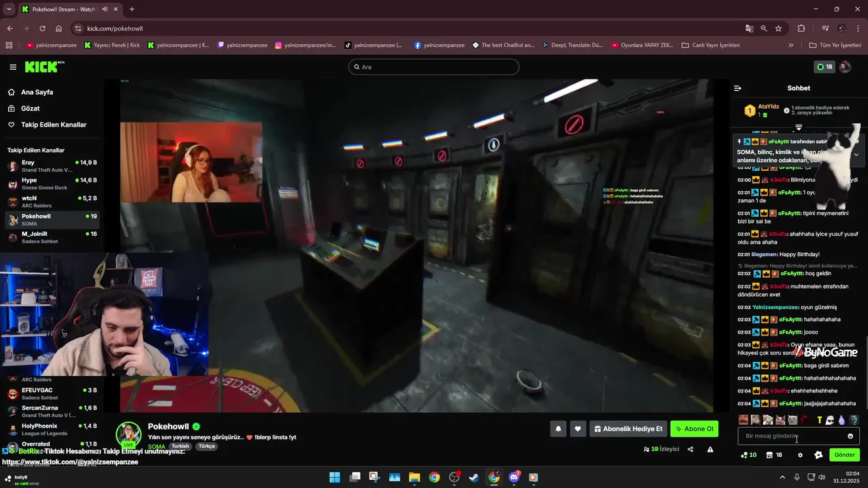Click the Türkçe tag
This screenshot has width=868, height=488.
click(206, 447)
